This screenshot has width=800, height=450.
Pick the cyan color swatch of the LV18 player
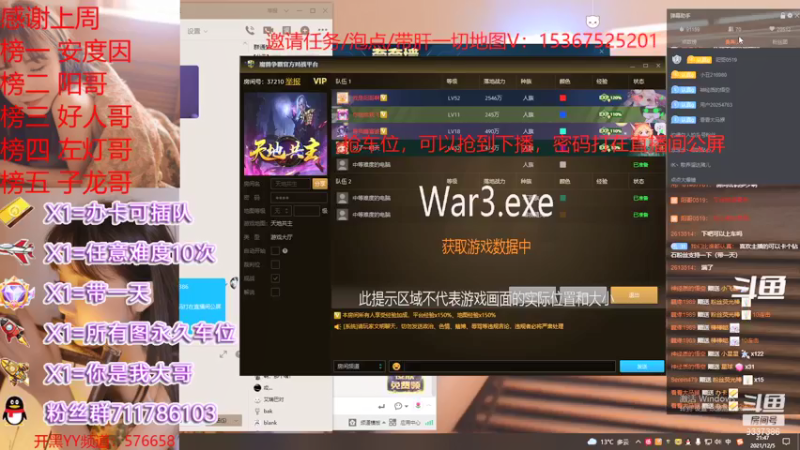click(563, 131)
